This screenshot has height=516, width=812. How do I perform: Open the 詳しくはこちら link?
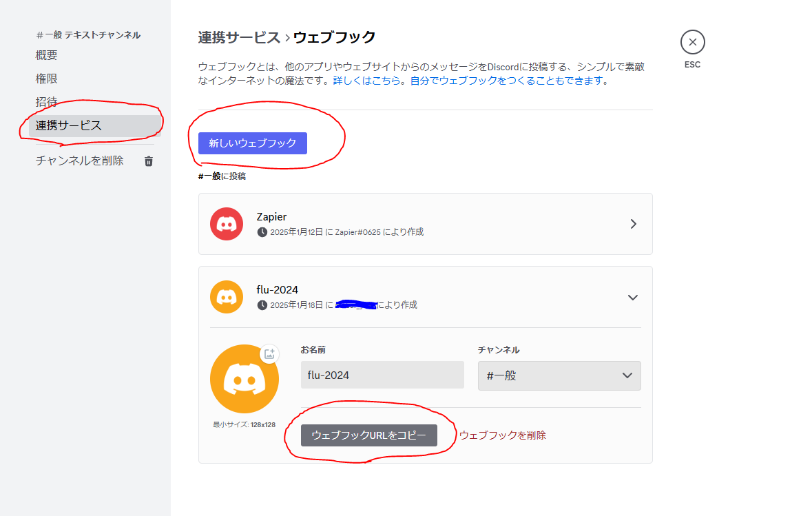(x=366, y=81)
